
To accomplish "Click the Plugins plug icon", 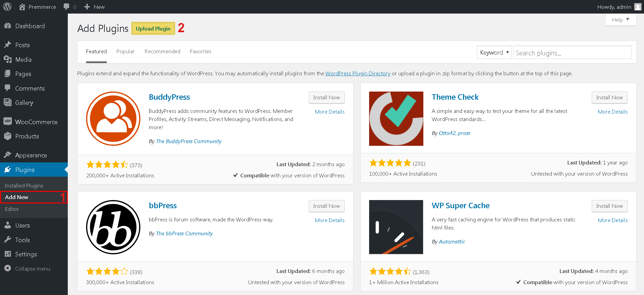I will pos(7,170).
